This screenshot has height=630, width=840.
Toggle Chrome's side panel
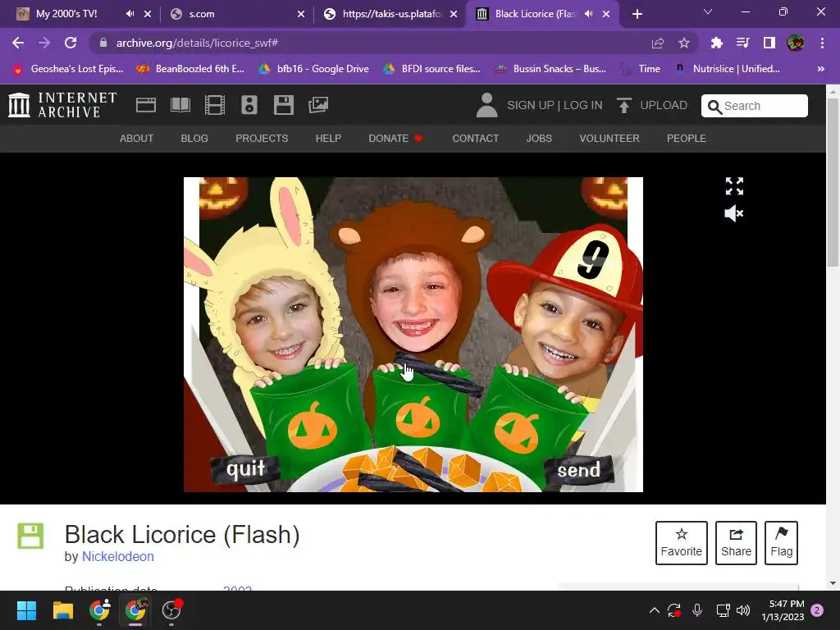[x=769, y=43]
